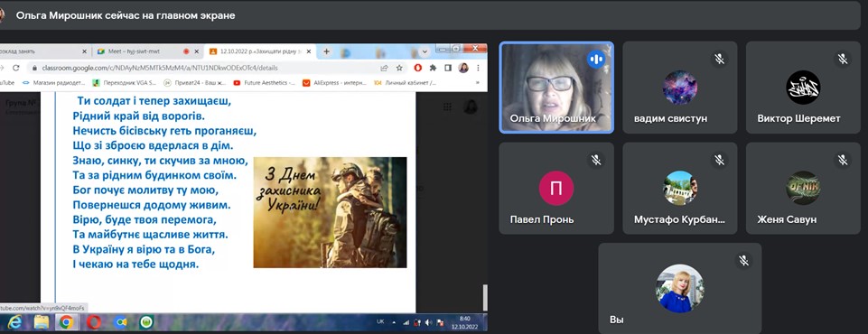Click the muted microphone icon on Виктор Шеремет's tile
The height and width of the screenshot is (334, 868).
[843, 59]
